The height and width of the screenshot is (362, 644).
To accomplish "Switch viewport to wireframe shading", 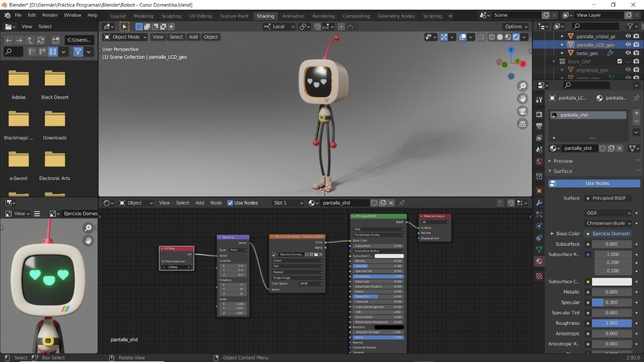I will (492, 37).
